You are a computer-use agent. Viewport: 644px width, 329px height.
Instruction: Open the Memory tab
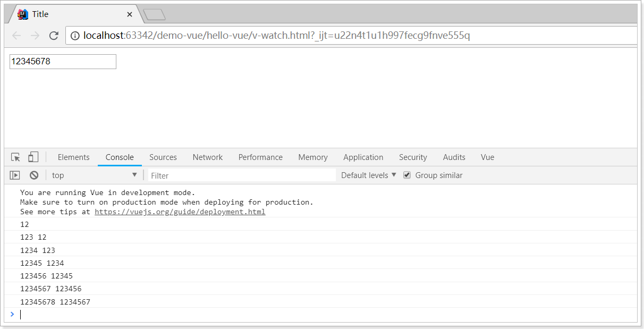(x=313, y=157)
